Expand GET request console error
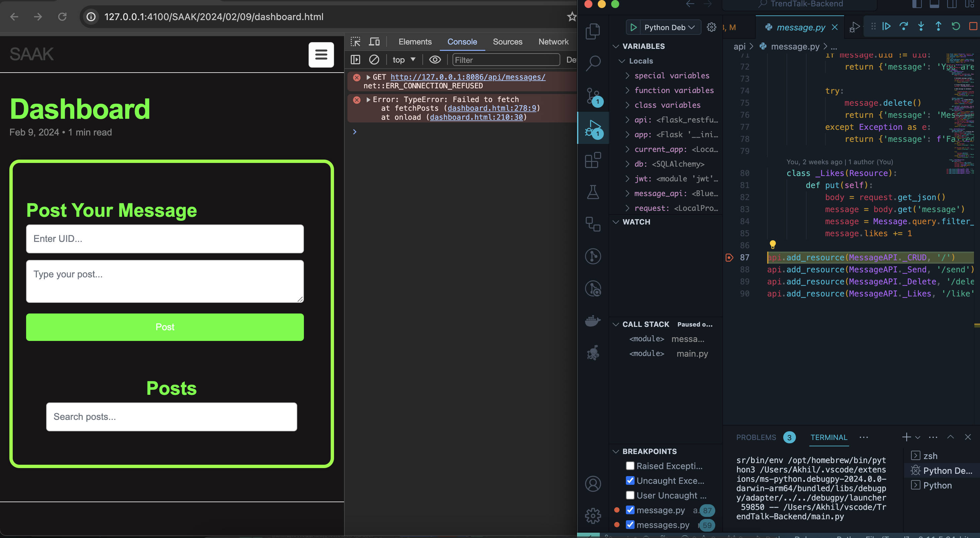 368,77
